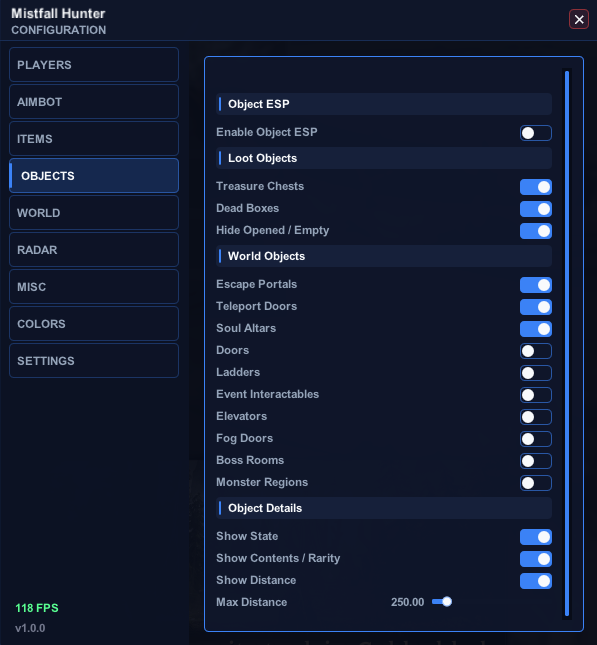Turn on the Elevators toggle
Screen dimensions: 597x645
pos(536,417)
